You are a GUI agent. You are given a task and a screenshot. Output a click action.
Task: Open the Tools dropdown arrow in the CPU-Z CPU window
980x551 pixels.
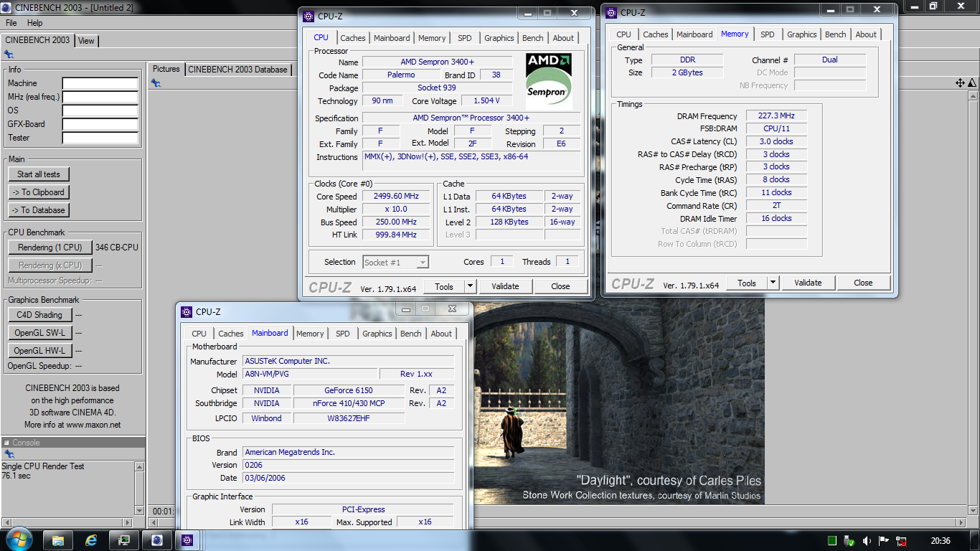click(470, 286)
